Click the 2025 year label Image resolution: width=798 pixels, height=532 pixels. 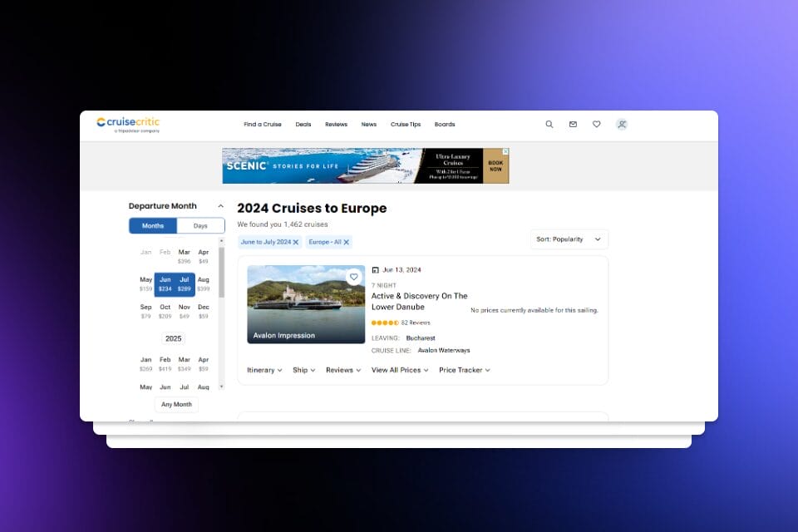pos(174,338)
